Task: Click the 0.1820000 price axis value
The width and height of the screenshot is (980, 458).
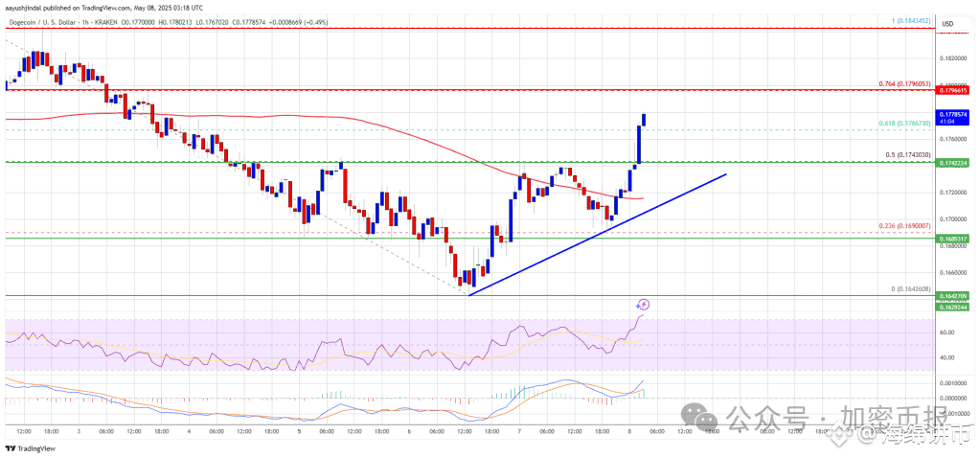Action: click(x=952, y=58)
